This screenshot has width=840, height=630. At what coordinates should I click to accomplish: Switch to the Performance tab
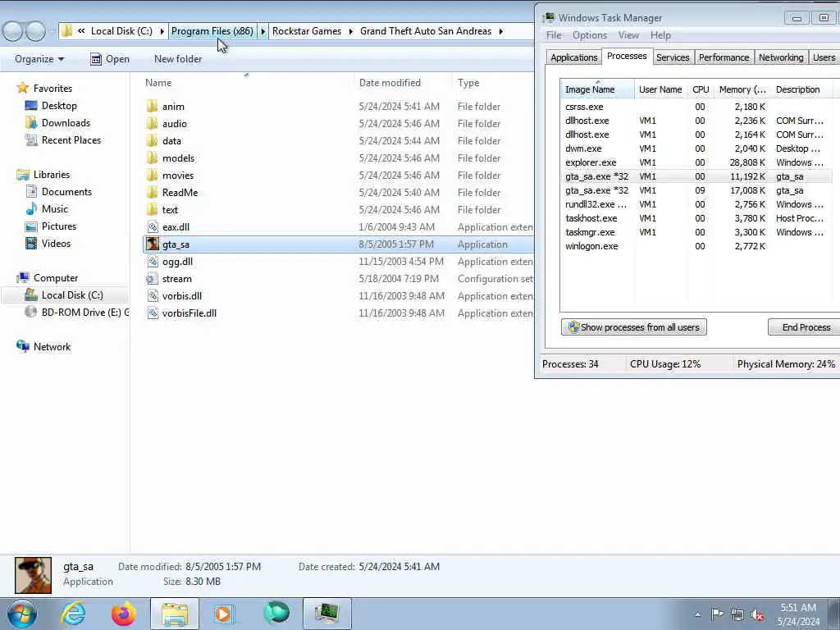724,57
